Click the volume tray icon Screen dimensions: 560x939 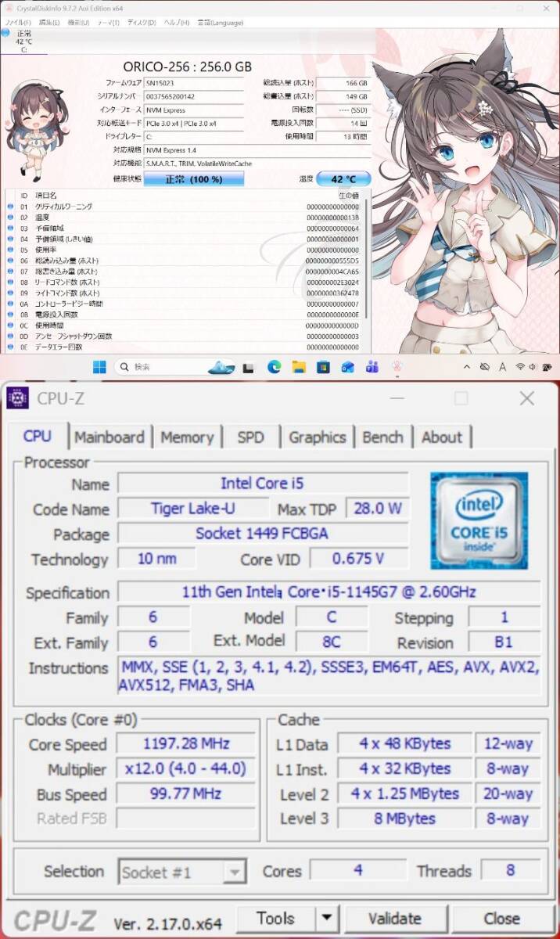point(533,366)
